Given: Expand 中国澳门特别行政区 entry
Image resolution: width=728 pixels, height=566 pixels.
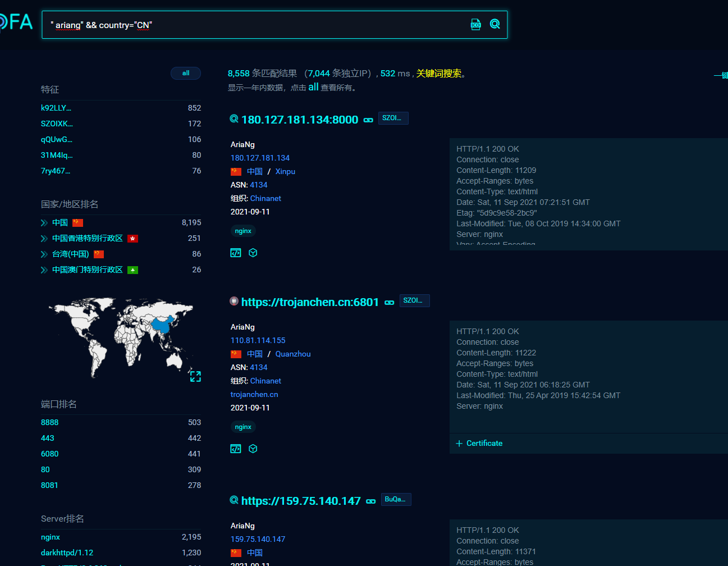Looking at the screenshot, I should click(44, 270).
